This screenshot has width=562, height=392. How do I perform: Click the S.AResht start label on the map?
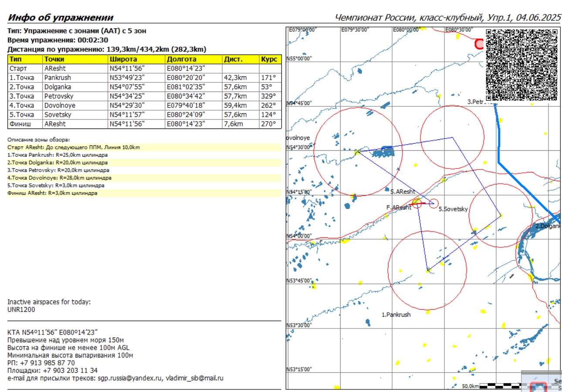pyautogui.click(x=403, y=191)
